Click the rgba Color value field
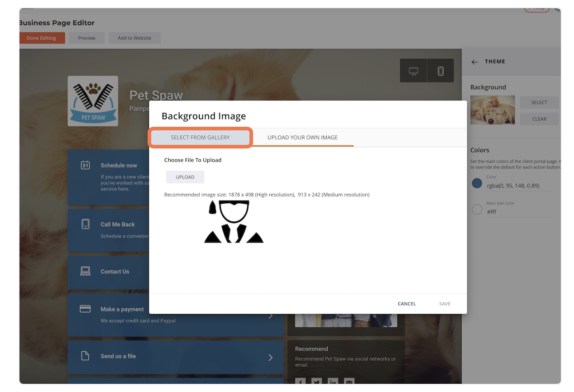 [x=519, y=186]
